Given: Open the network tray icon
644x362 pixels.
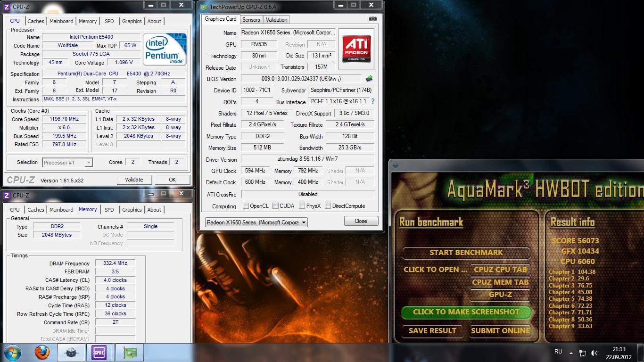Looking at the screenshot, I should pyautogui.click(x=583, y=353).
